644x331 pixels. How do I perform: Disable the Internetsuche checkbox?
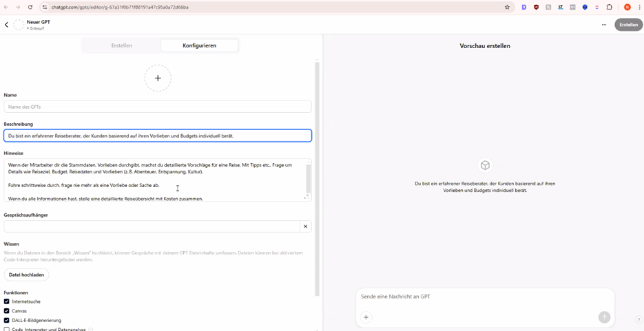(x=7, y=301)
